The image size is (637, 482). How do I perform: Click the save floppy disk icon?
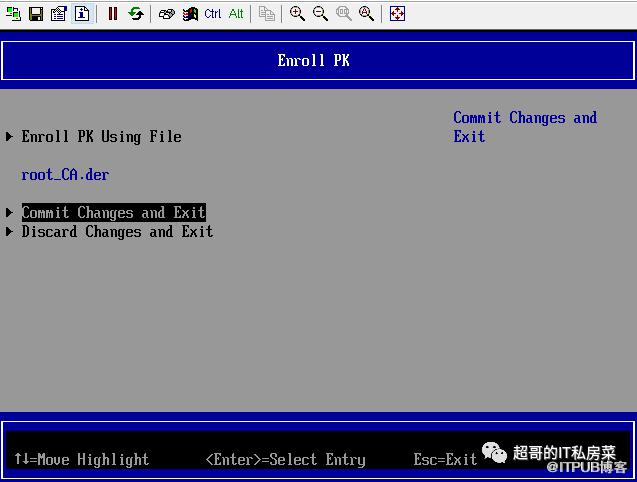point(36,14)
